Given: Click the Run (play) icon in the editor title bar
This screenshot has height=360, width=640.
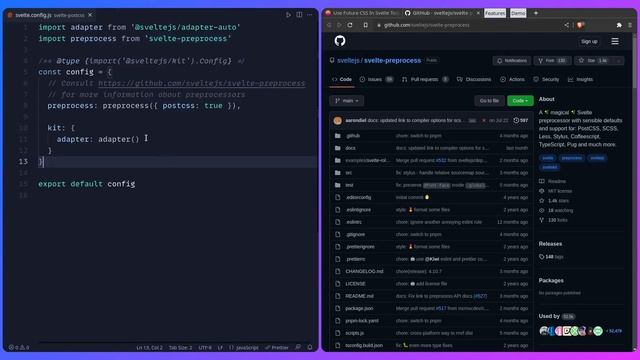Looking at the screenshot, I should click(288, 15).
